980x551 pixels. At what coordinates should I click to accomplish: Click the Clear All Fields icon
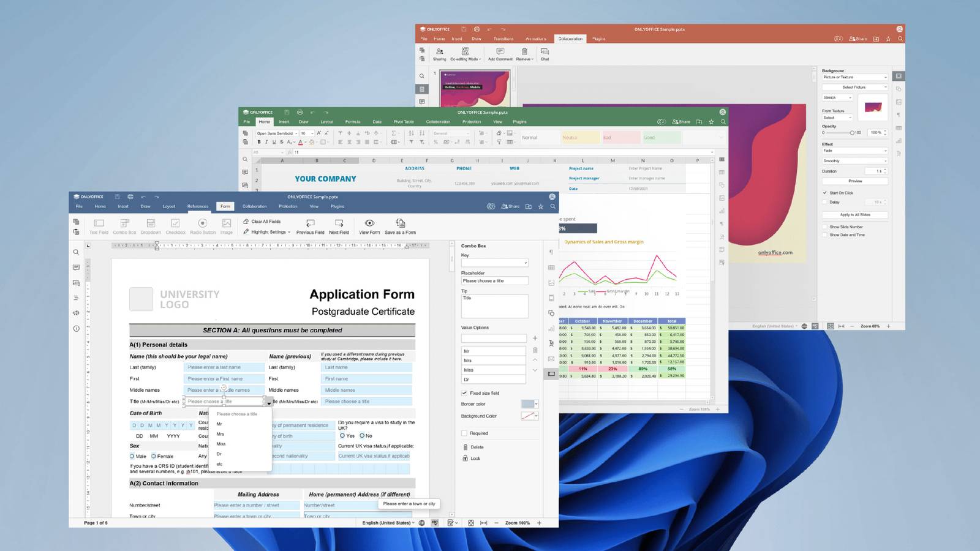pyautogui.click(x=245, y=222)
